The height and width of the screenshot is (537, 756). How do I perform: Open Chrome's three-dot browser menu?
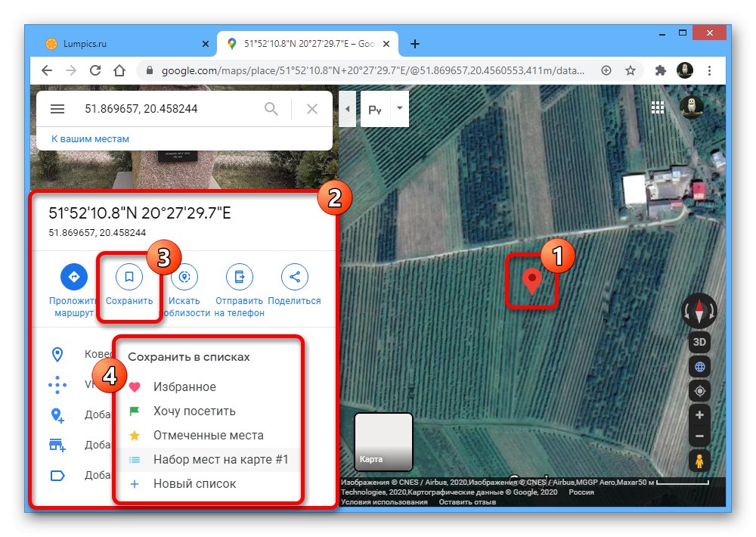(x=709, y=70)
